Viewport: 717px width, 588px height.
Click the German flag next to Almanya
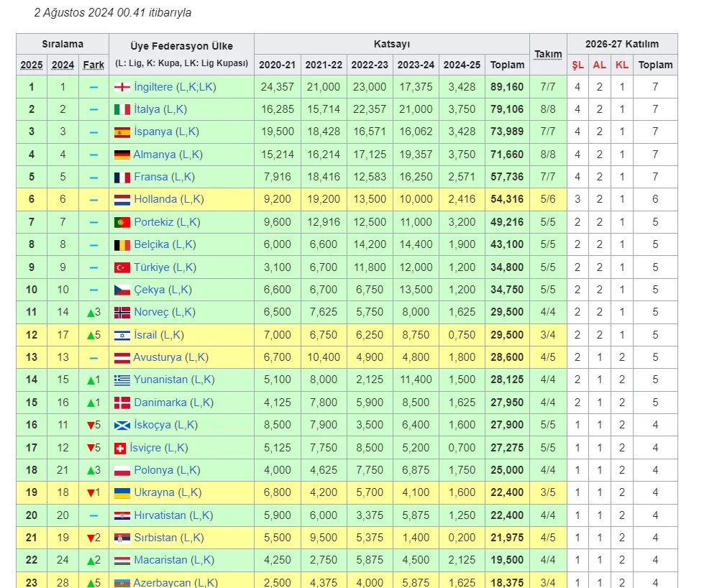click(x=122, y=155)
